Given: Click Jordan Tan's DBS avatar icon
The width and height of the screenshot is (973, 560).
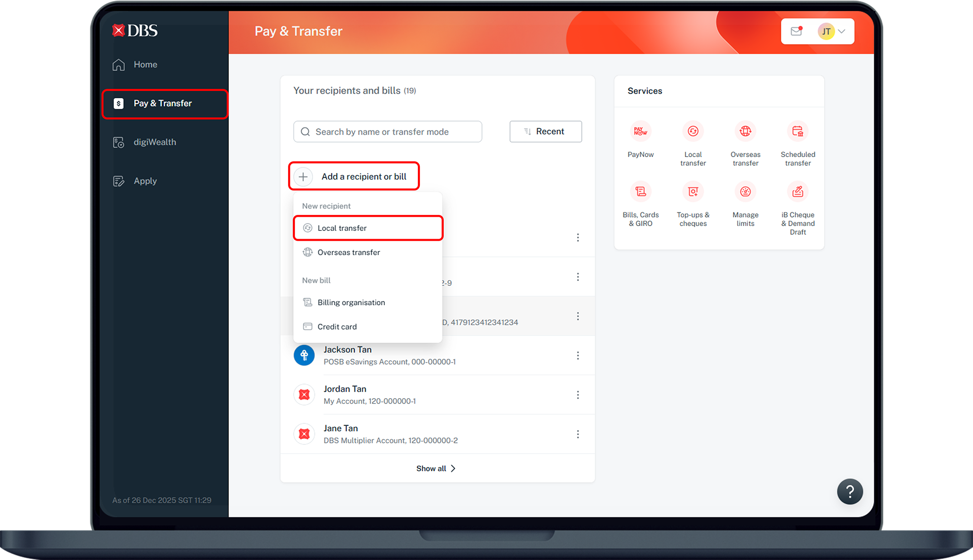Looking at the screenshot, I should coord(304,395).
